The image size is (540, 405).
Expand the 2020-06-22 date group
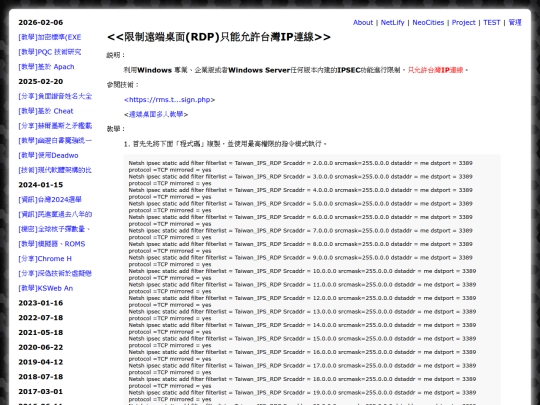click(x=41, y=347)
